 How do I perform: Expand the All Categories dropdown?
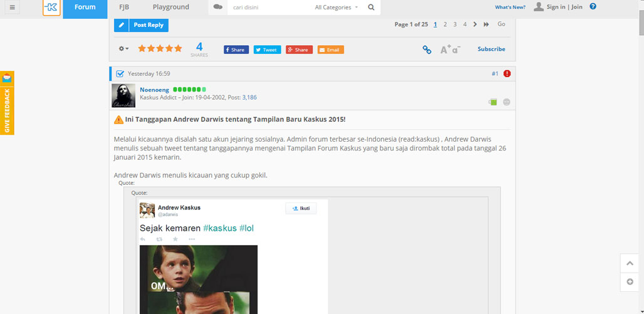pyautogui.click(x=336, y=8)
